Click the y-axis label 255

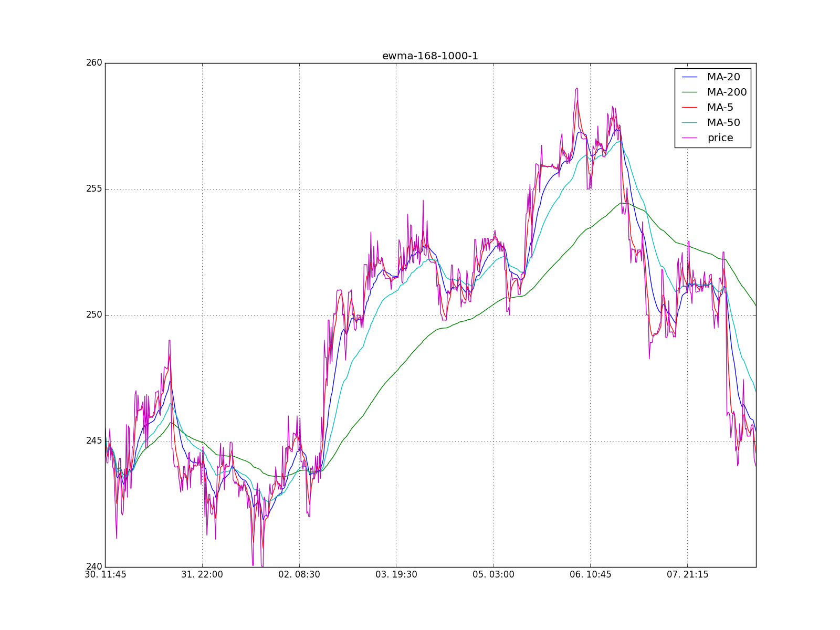tap(94, 189)
